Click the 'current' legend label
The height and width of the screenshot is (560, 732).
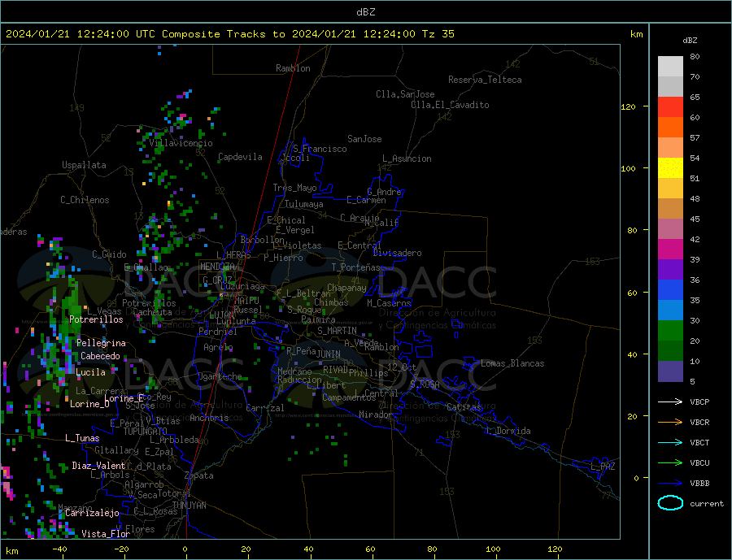(707, 504)
